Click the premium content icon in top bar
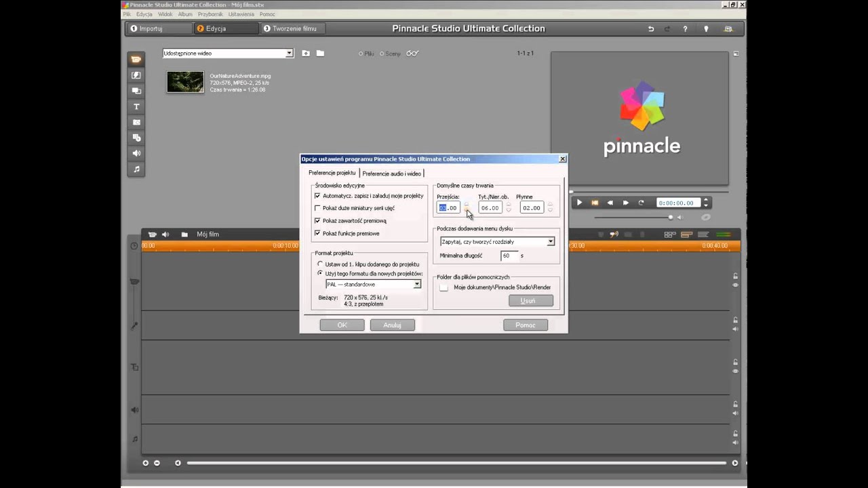The width and height of the screenshot is (868, 488). pos(728,28)
